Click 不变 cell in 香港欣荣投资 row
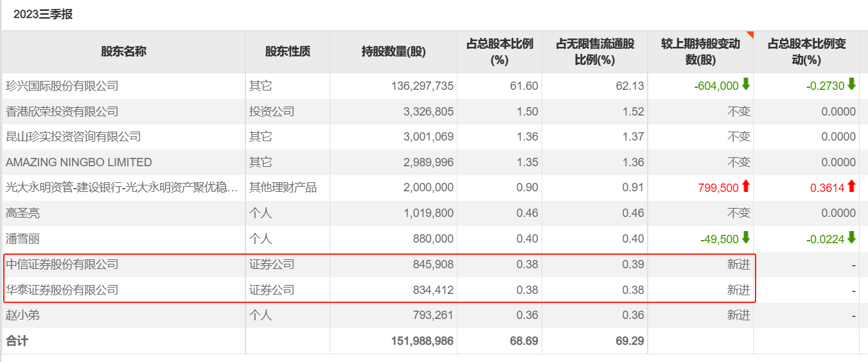The width and height of the screenshot is (868, 362). pyautogui.click(x=738, y=111)
